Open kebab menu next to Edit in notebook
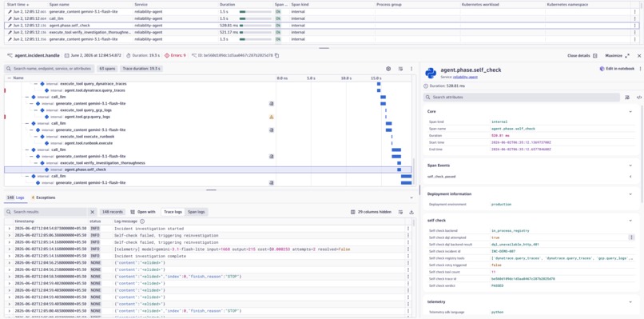Image resolution: width=644 pixels, height=319 pixels. (640, 69)
